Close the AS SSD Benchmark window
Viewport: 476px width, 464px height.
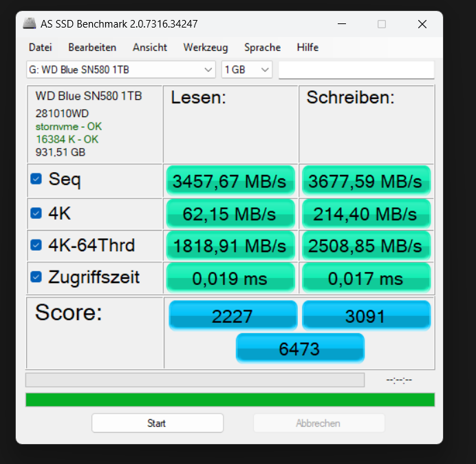click(x=422, y=24)
